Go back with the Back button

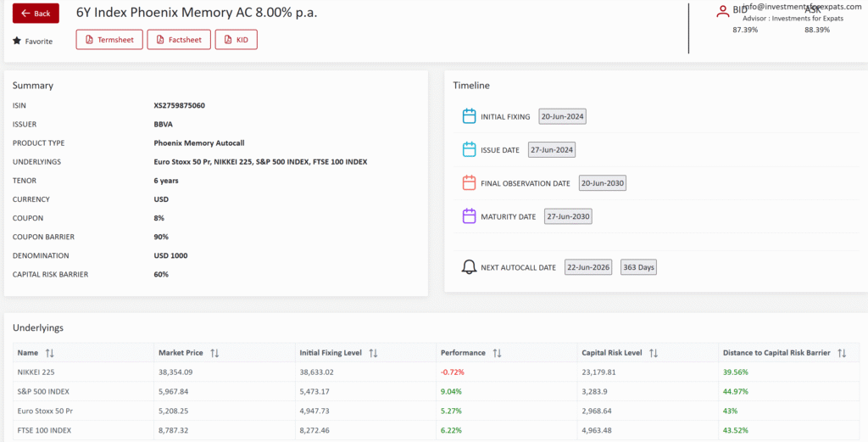coord(36,14)
